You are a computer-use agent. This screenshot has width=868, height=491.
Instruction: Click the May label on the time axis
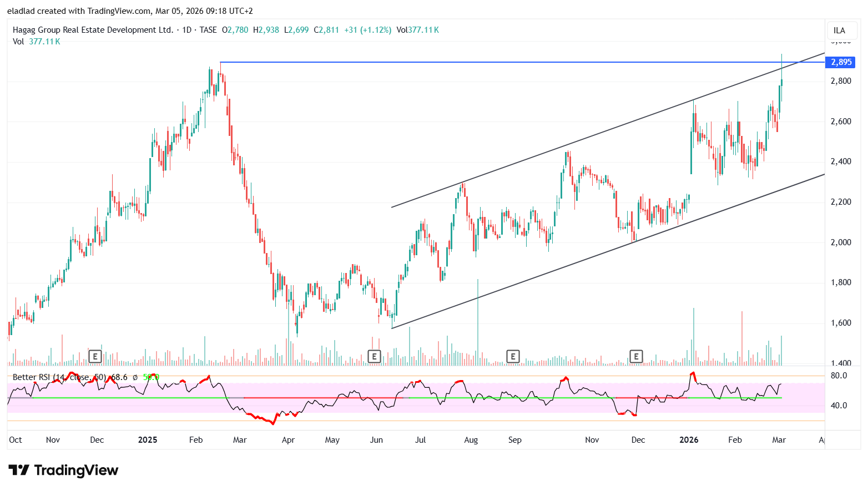point(332,440)
